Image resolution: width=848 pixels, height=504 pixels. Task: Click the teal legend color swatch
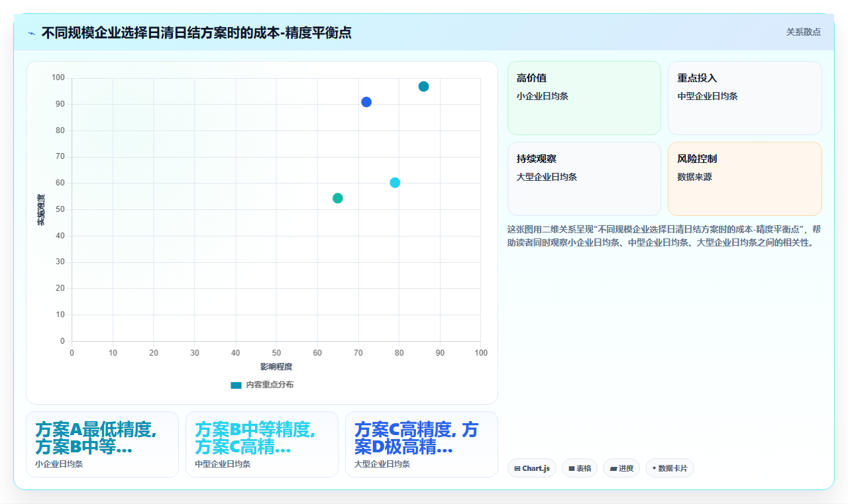point(236,385)
